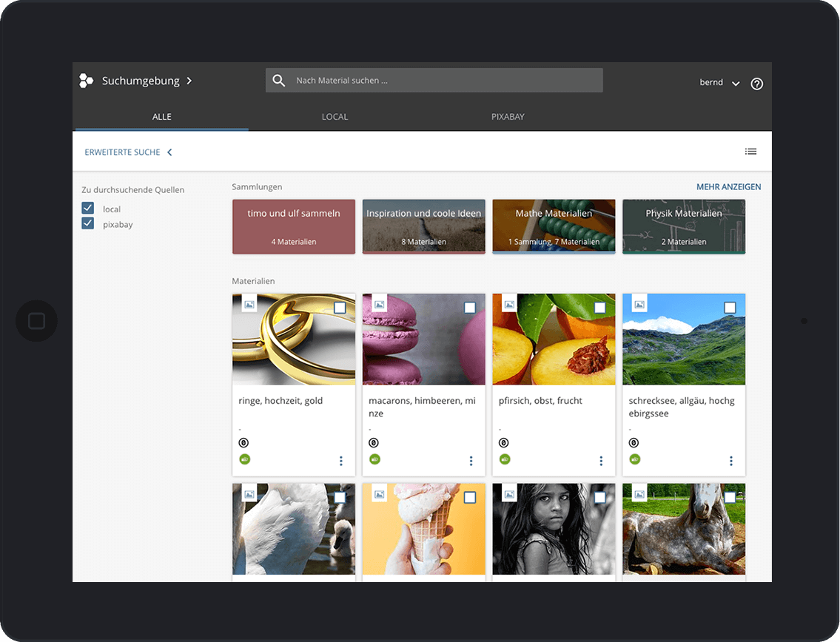Open three-dot menu on pfirsich card
Image resolution: width=840 pixels, height=642 pixels.
click(x=601, y=461)
